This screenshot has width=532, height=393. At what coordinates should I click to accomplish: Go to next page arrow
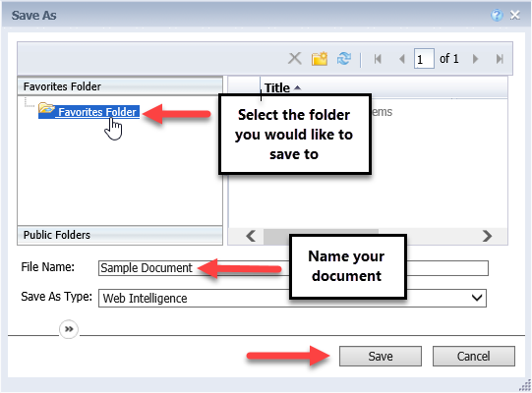475,59
